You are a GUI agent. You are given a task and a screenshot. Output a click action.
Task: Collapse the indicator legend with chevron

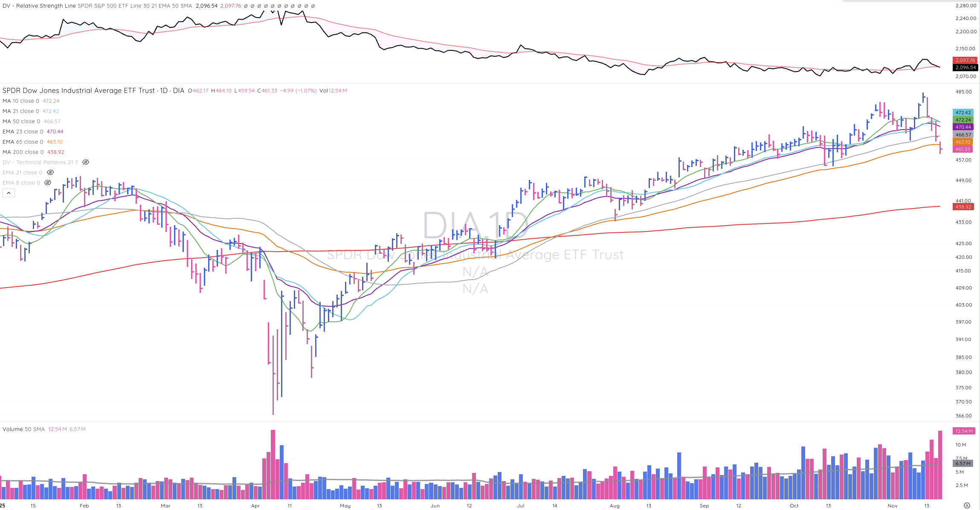coord(9,193)
